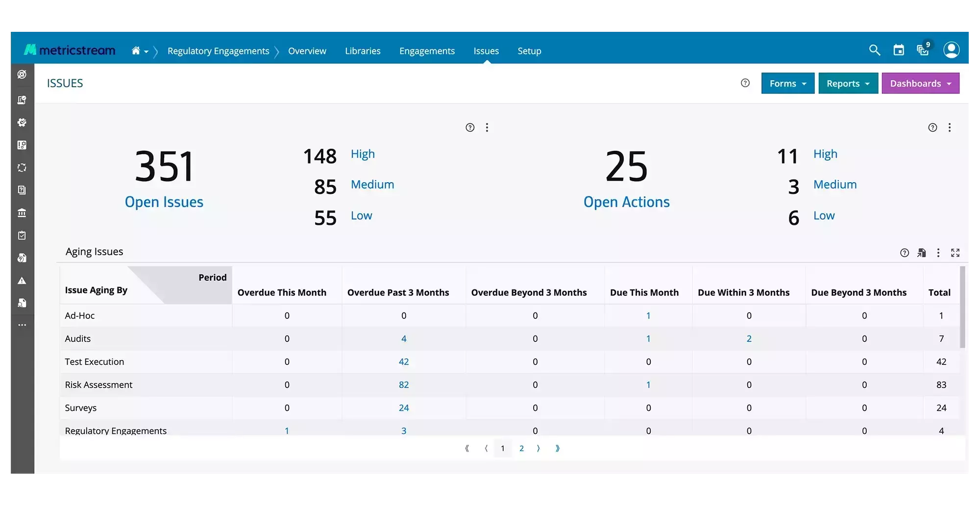Click the help icon beside the Forms button
This screenshot has height=505, width=980.
(x=745, y=83)
